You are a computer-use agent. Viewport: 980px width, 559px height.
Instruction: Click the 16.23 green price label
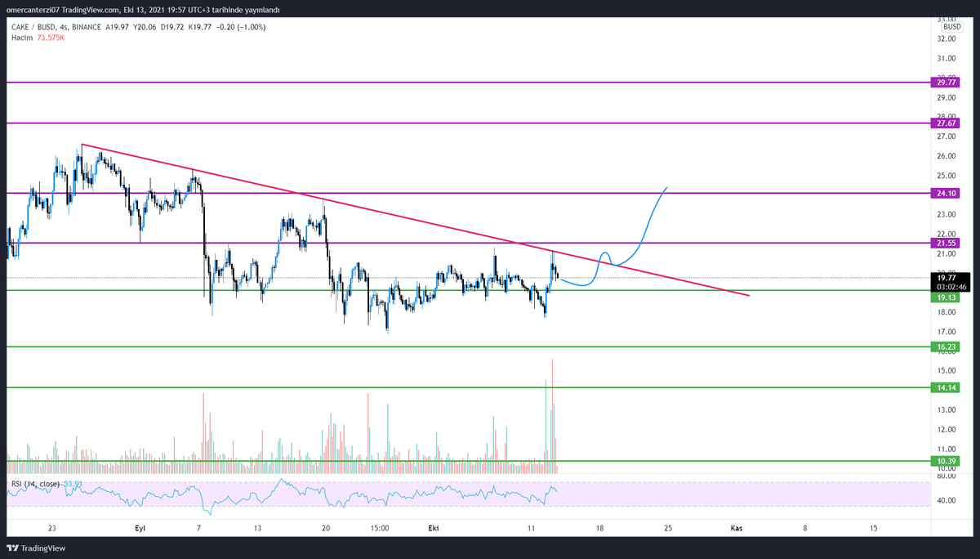947,347
